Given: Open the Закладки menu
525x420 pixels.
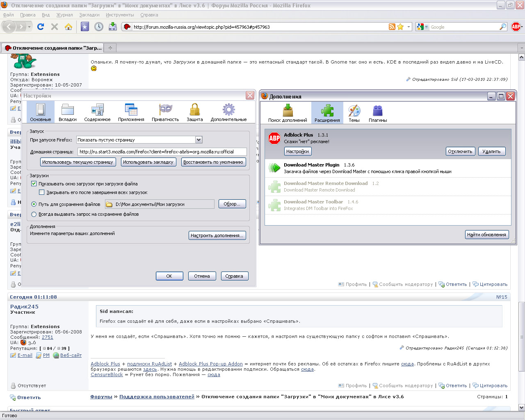Looking at the screenshot, I should coord(89,15).
